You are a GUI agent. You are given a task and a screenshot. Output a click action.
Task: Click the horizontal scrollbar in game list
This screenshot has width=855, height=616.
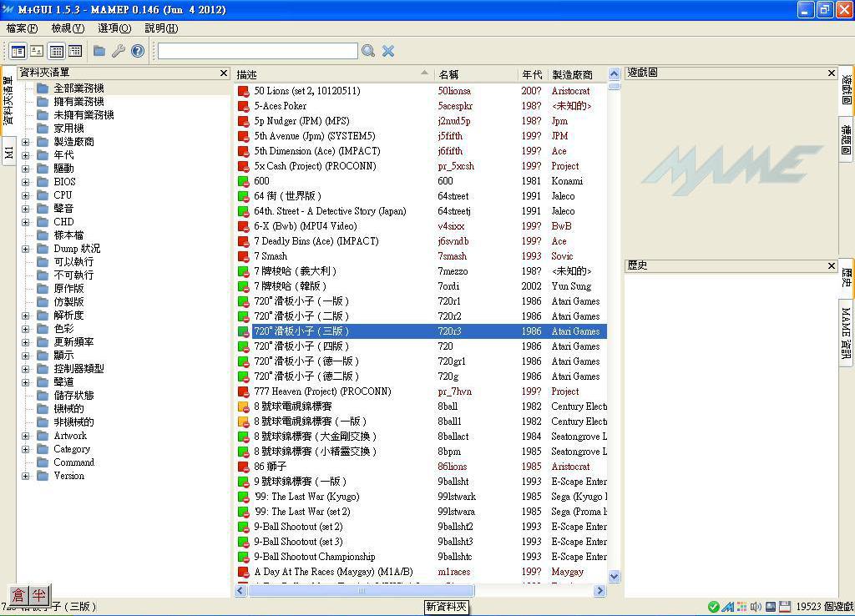click(x=361, y=590)
